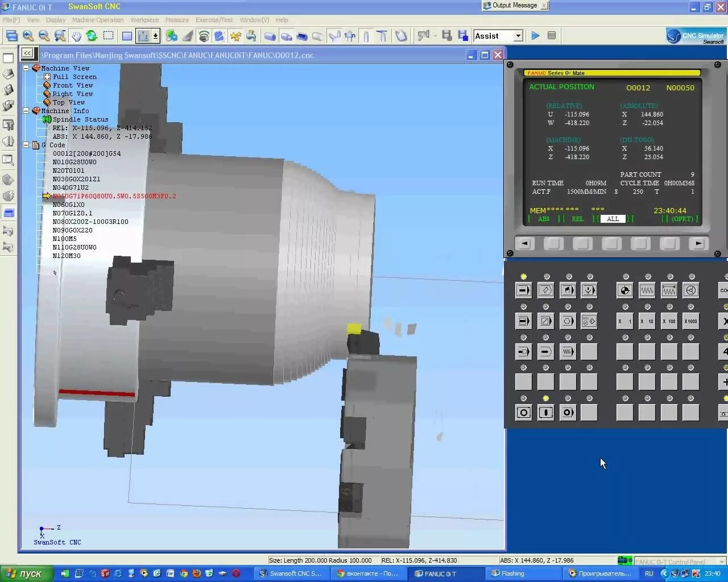Click the blue cylinder workpiece icon
The image size is (728, 582).
click(270, 36)
